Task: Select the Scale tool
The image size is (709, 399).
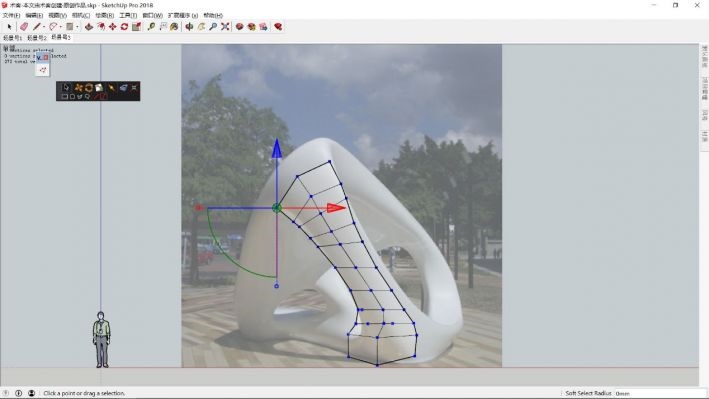Action: click(x=136, y=27)
